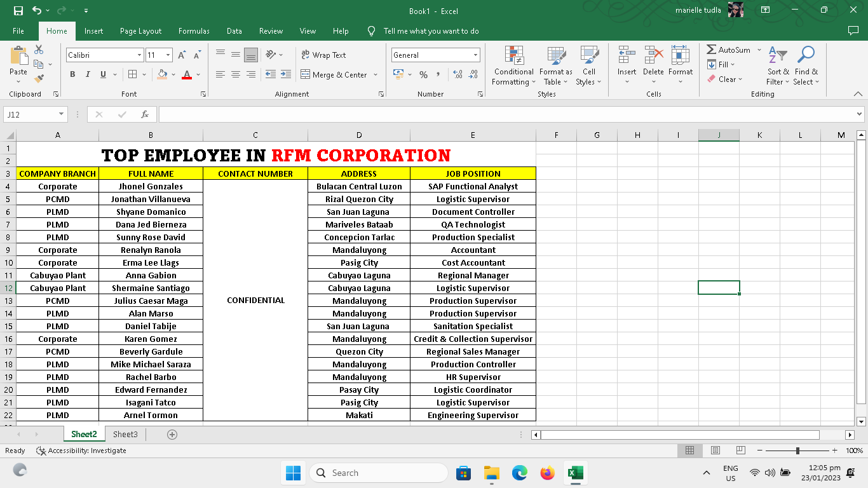868x488 pixels.
Task: Toggle Underline formatting
Action: pyautogui.click(x=103, y=74)
